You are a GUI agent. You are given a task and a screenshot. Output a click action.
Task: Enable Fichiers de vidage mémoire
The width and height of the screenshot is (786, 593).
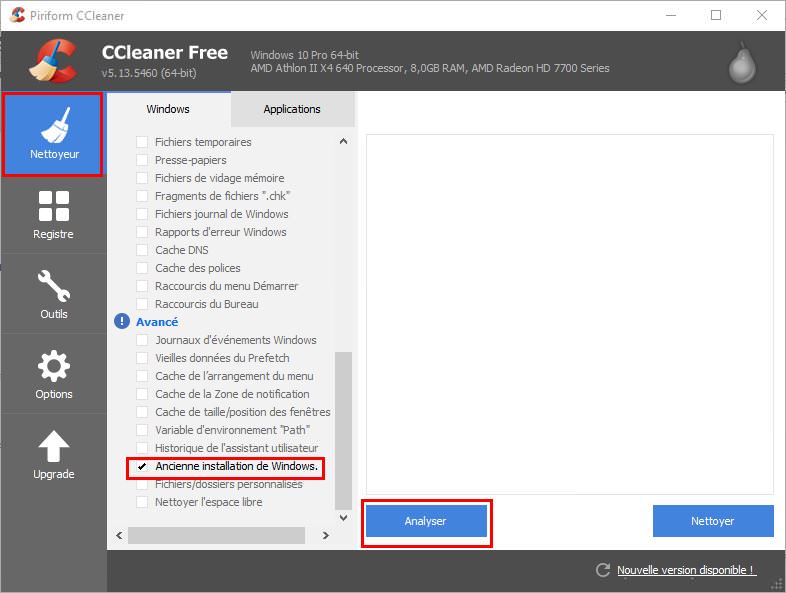point(142,178)
